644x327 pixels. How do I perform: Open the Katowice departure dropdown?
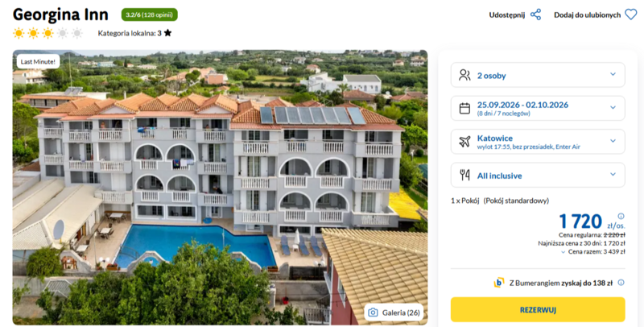(538, 142)
